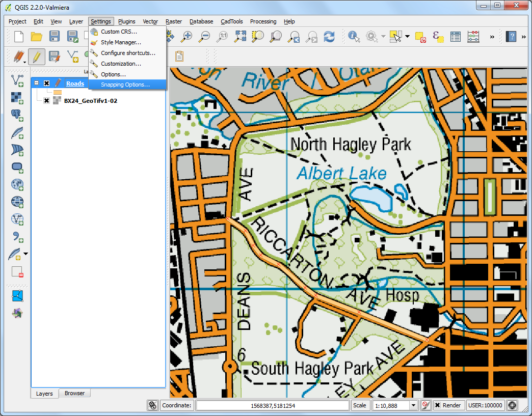Open Configure shortcuts dialog
The height and width of the screenshot is (416, 532).
pyautogui.click(x=127, y=53)
